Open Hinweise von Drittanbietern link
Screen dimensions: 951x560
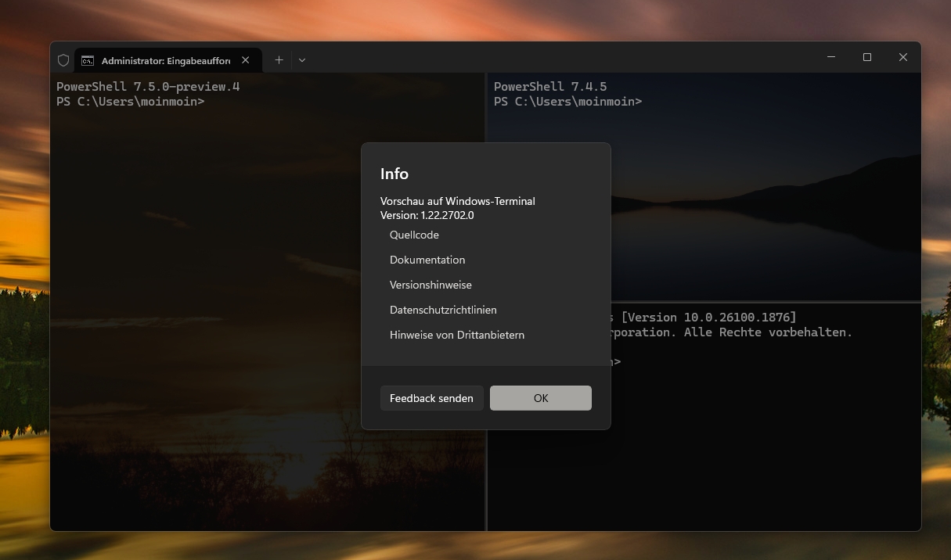coord(457,335)
